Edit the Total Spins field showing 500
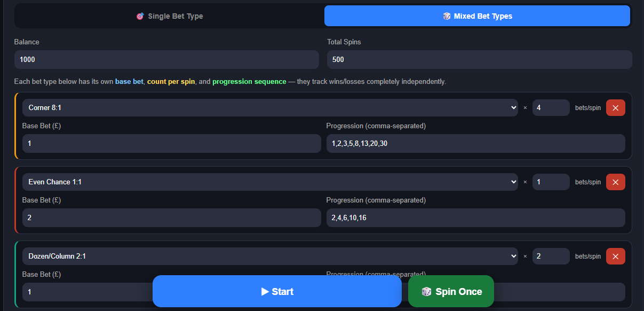The height and width of the screenshot is (311, 644). click(x=479, y=60)
